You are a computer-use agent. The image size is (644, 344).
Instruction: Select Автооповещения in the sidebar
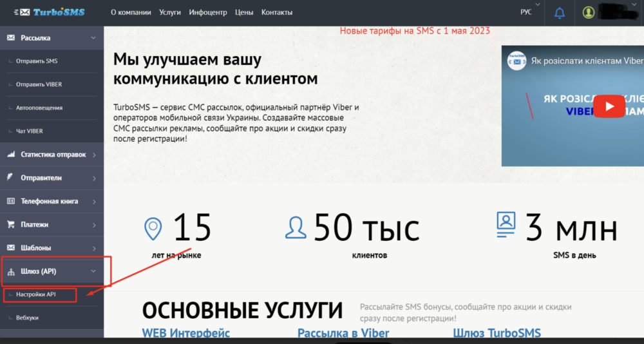(39, 108)
